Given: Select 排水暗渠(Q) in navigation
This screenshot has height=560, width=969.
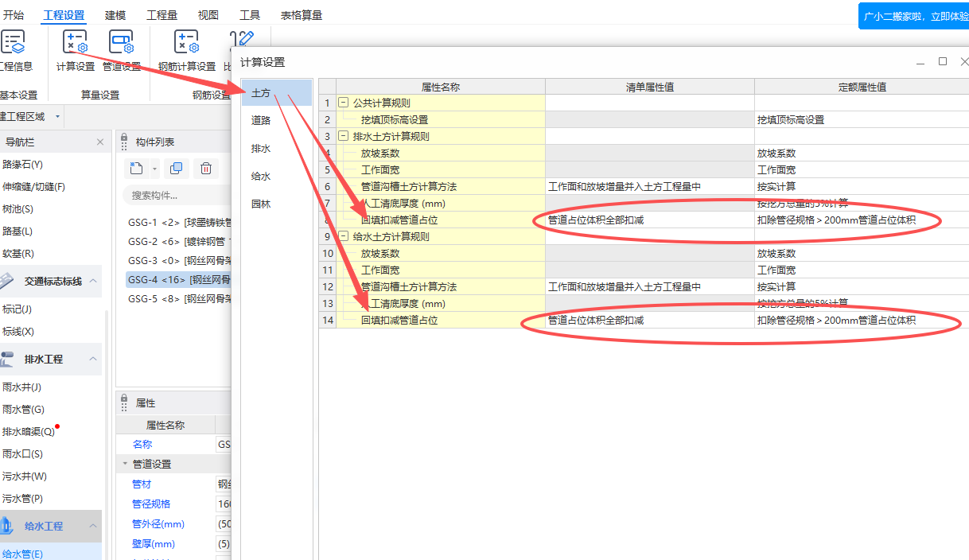Looking at the screenshot, I should tap(29, 431).
